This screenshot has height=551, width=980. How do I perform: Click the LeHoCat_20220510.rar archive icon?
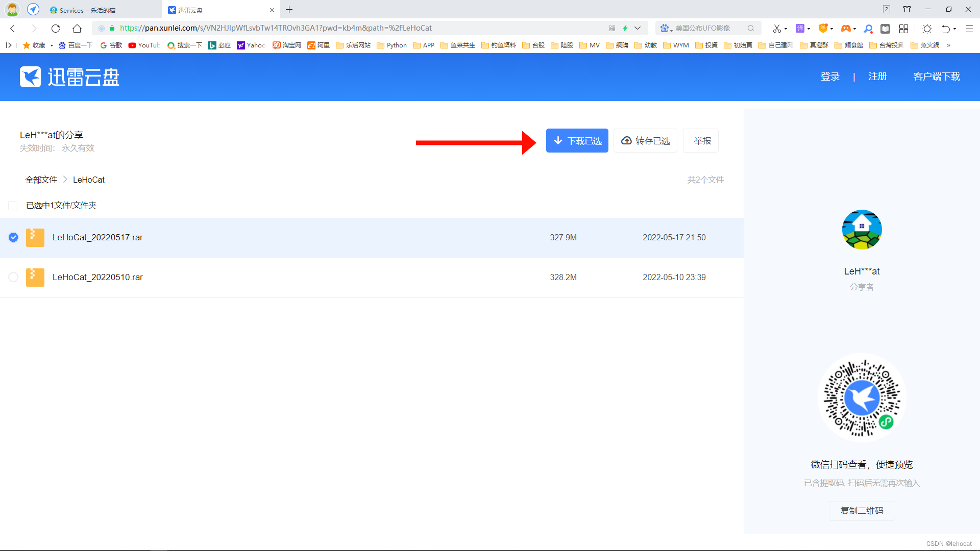[35, 277]
